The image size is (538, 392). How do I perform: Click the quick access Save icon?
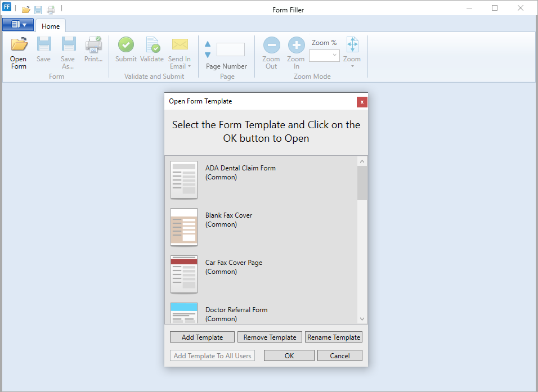(38, 10)
